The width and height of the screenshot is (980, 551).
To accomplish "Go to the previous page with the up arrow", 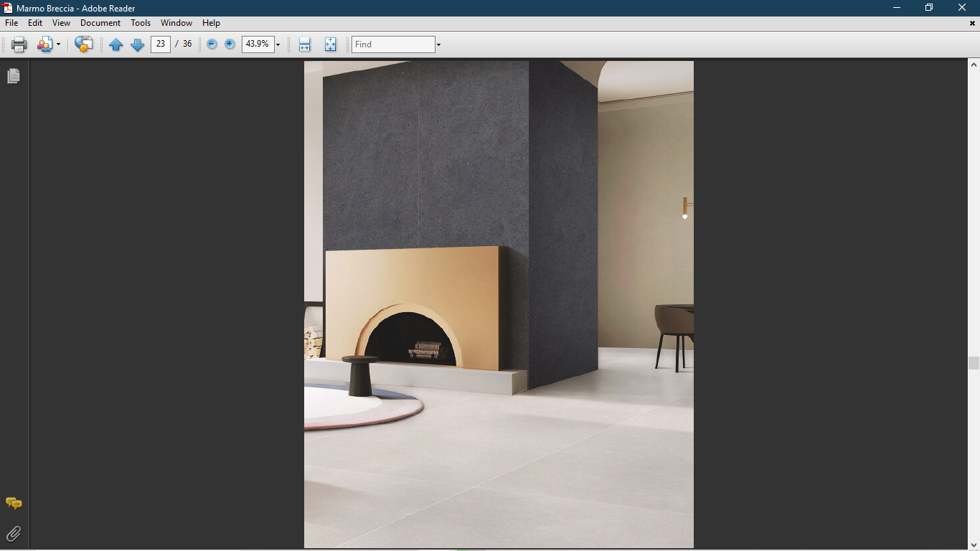I will pyautogui.click(x=116, y=44).
